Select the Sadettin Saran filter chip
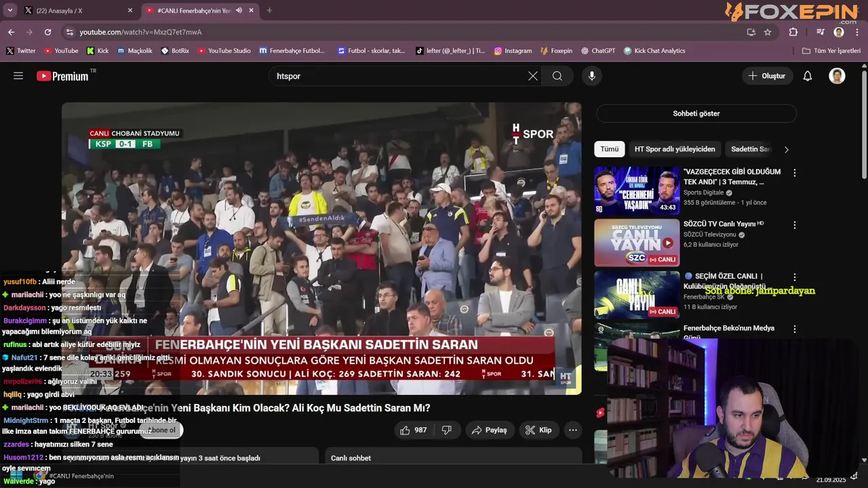Image resolution: width=868 pixels, height=488 pixels. pos(750,149)
